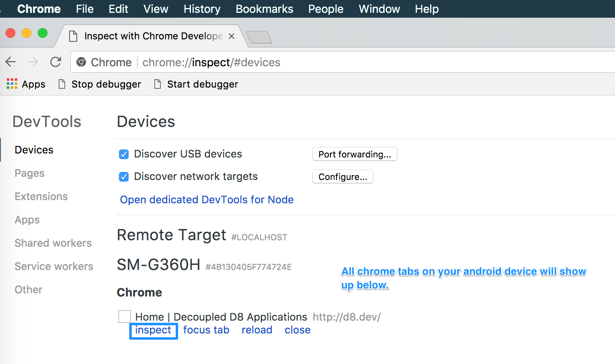The image size is (615, 364).
Task: Select Apps in DevTools sidebar
Action: tap(27, 220)
